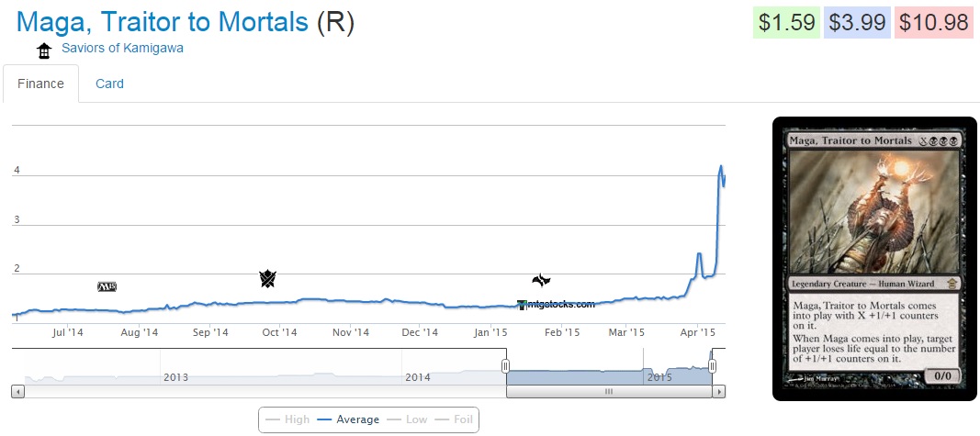Switch to the Card tab
This screenshot has height=436, width=980.
(109, 84)
